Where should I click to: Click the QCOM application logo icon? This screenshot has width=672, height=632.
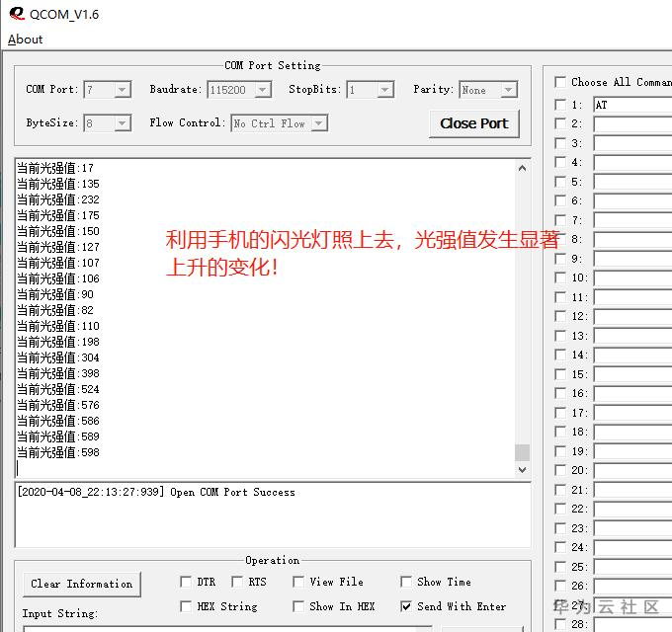17,14
